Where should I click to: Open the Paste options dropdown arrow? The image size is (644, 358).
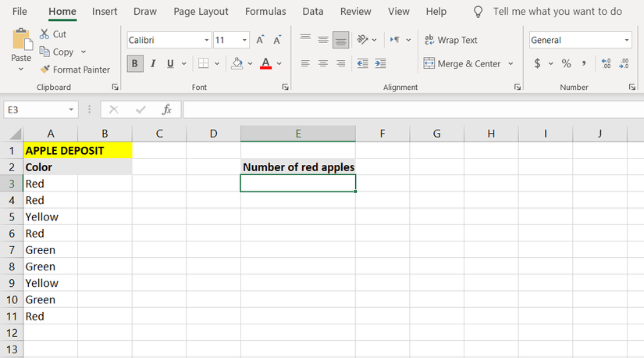pos(21,69)
